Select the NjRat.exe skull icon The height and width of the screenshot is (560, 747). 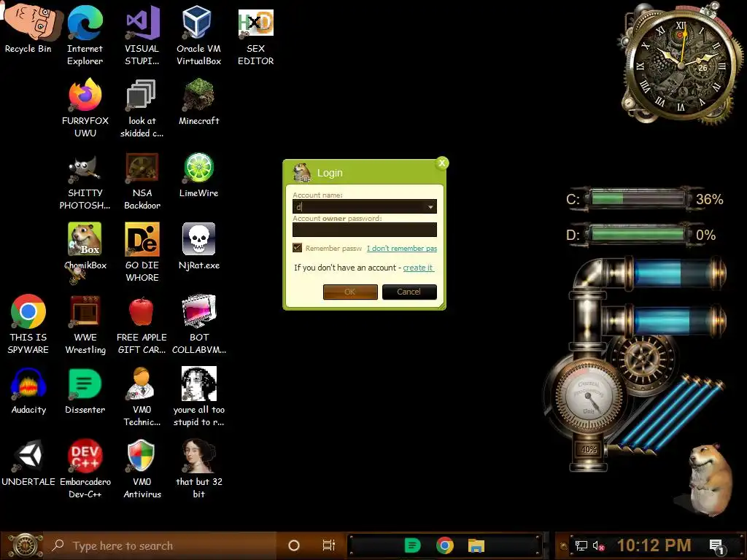click(198, 239)
